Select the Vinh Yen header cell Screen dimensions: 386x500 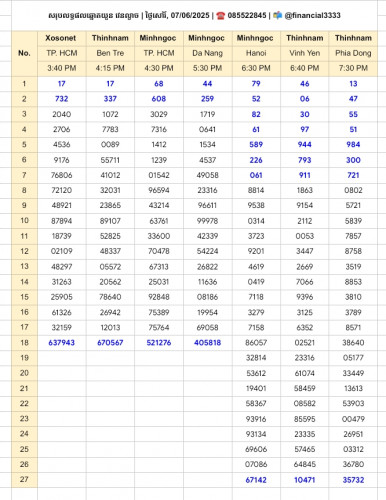click(x=305, y=53)
